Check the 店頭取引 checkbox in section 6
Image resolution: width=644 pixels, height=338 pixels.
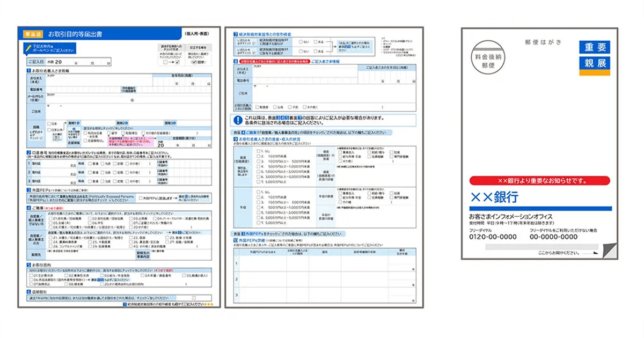[194, 298]
